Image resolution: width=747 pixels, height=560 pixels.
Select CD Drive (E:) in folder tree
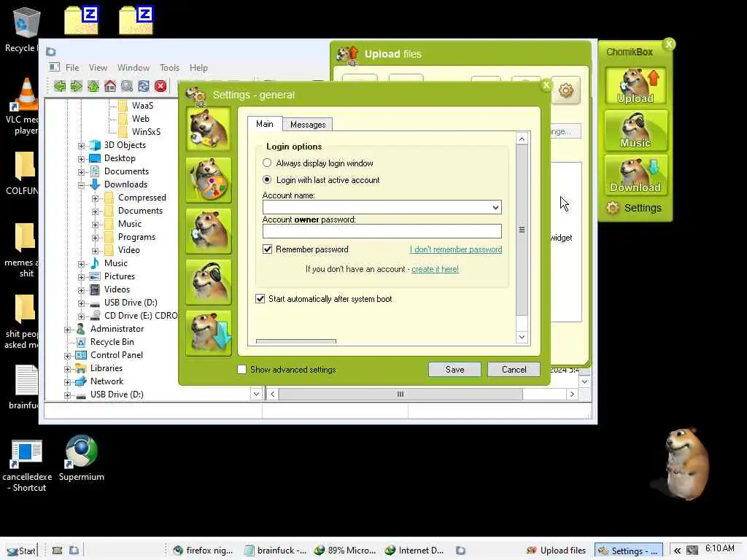point(141,316)
